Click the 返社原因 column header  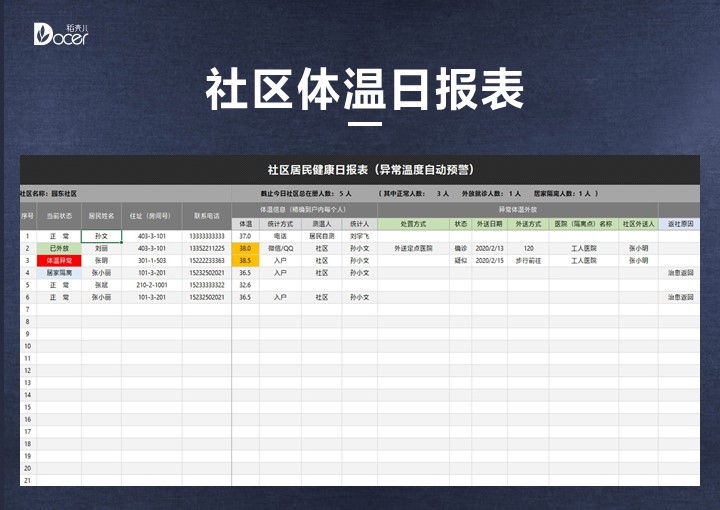(679, 224)
